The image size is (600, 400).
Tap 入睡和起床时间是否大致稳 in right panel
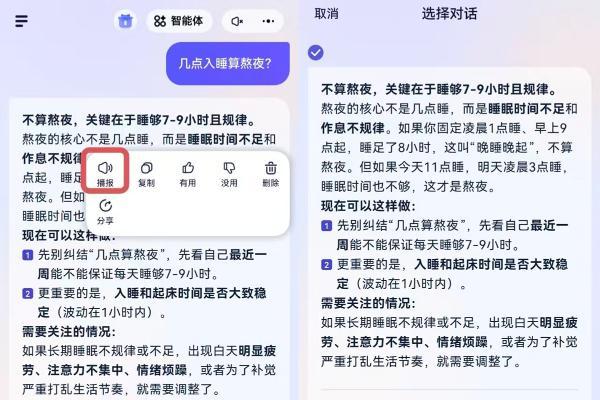(x=491, y=264)
